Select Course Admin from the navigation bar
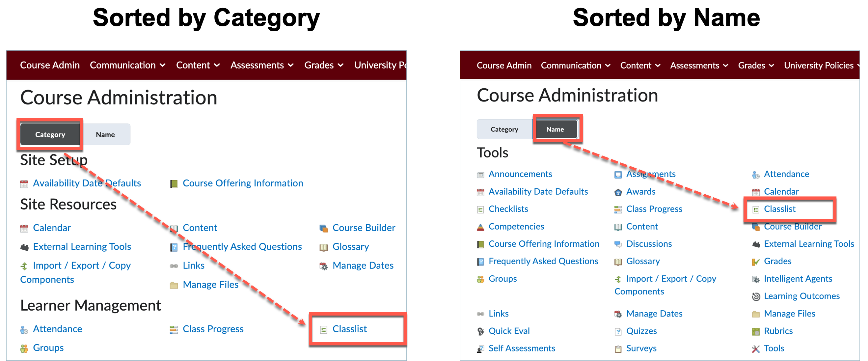Image resolution: width=868 pixels, height=361 pixels. (x=50, y=65)
